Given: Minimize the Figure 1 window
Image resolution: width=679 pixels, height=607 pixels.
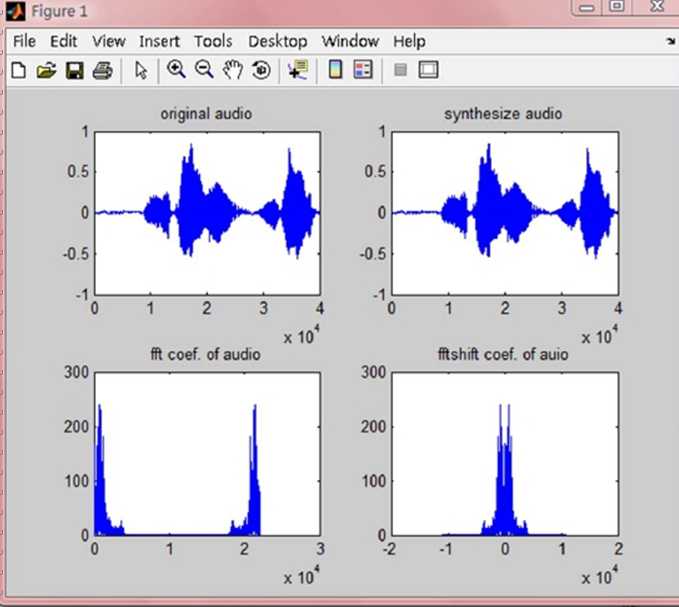Looking at the screenshot, I should (587, 7).
